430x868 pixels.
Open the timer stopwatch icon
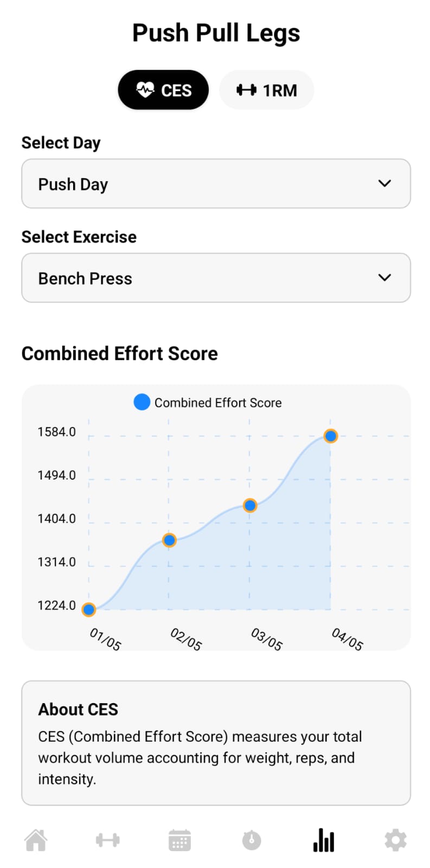point(251,840)
